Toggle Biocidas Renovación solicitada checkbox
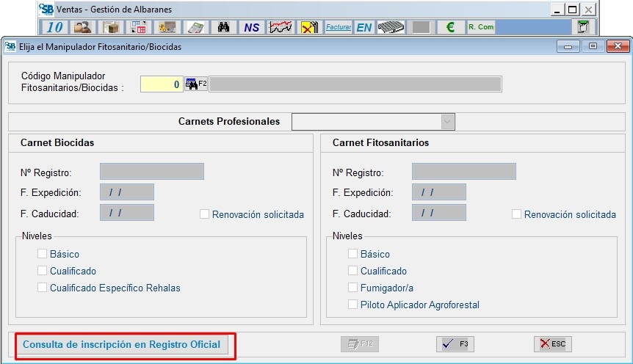633x364 pixels. click(x=204, y=214)
